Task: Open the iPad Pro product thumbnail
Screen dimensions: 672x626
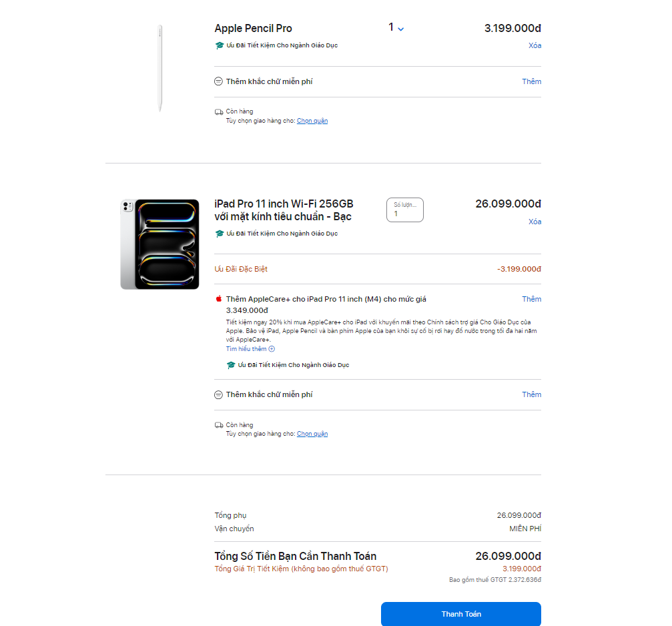Action: point(160,244)
